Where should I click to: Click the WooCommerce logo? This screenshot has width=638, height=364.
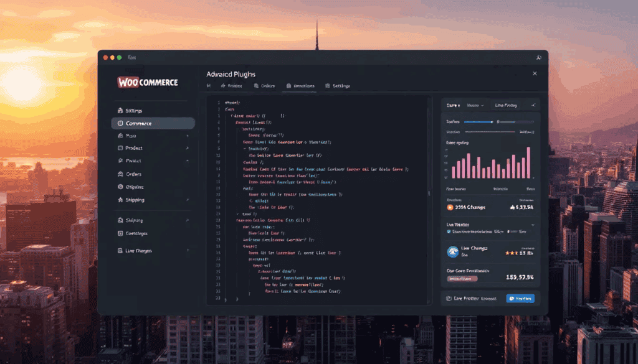click(147, 82)
